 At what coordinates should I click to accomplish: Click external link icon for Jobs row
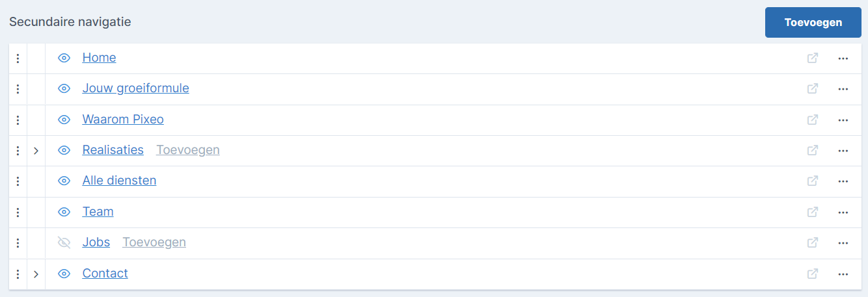pyautogui.click(x=813, y=242)
